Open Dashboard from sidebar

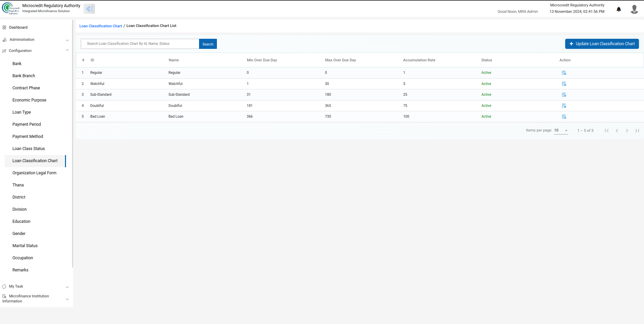(x=18, y=28)
